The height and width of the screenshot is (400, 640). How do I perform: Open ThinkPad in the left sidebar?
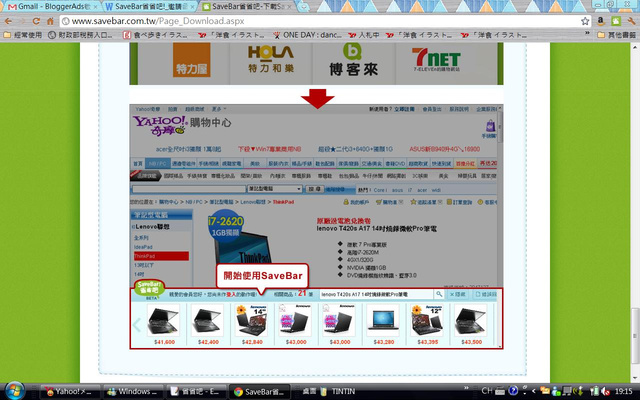(161, 256)
